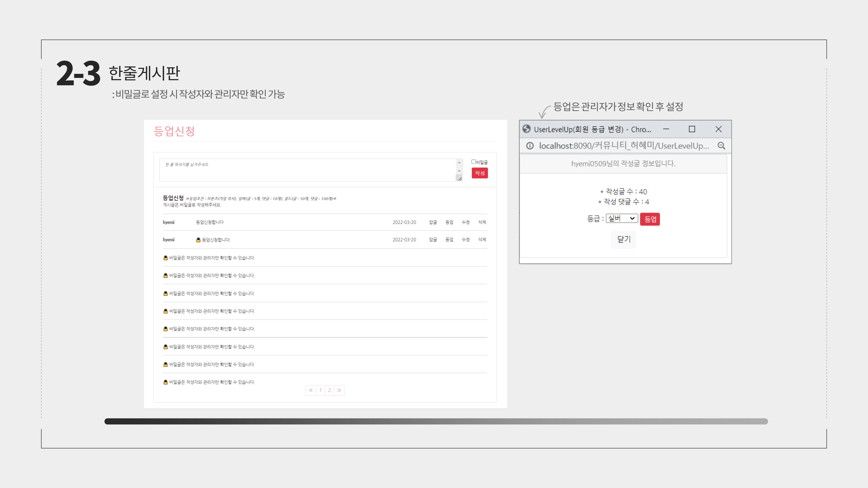Go to page 2 in pagination

(329, 390)
